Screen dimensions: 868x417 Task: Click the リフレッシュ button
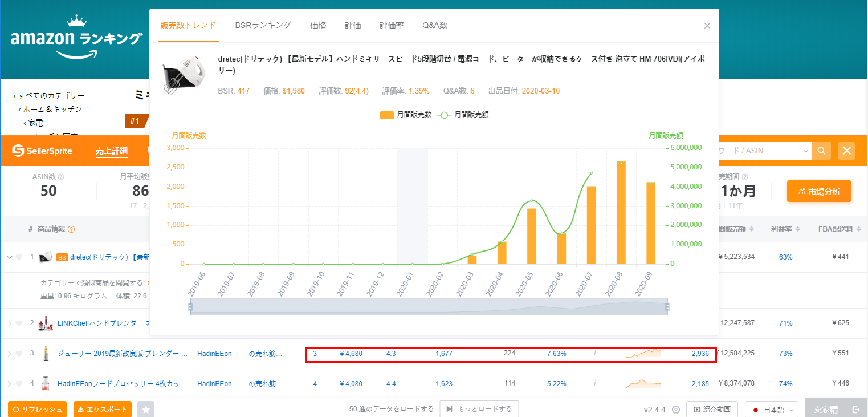coord(37,410)
